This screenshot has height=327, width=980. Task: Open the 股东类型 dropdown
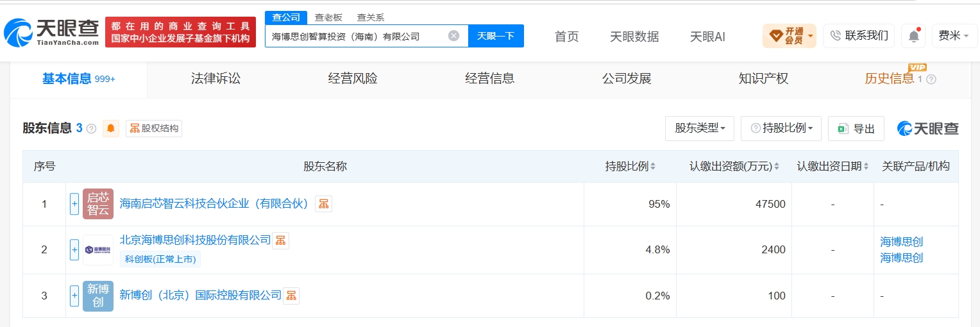(x=700, y=128)
